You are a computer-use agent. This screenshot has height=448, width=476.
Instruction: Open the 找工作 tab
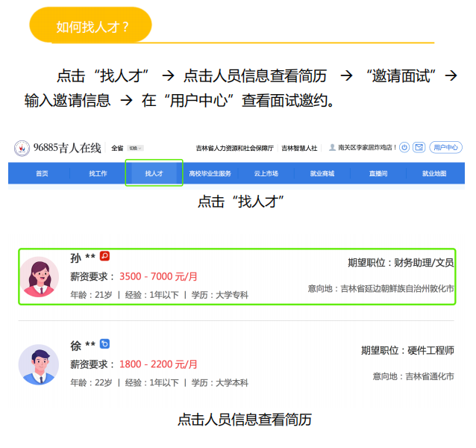click(x=98, y=173)
